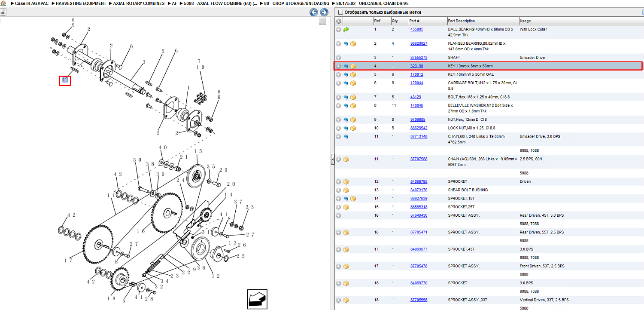Navigate forward with the blue right arrow
The image size is (644, 310).
click(324, 12)
